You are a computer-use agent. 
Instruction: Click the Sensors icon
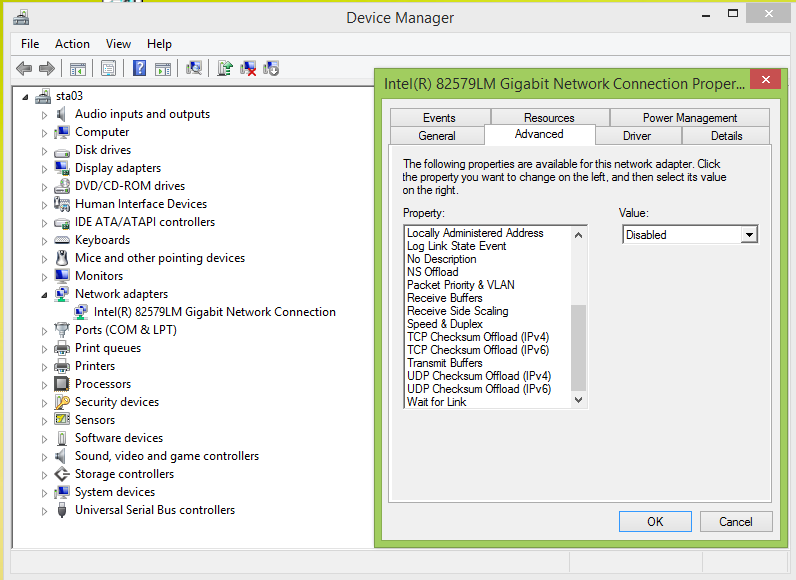point(62,420)
